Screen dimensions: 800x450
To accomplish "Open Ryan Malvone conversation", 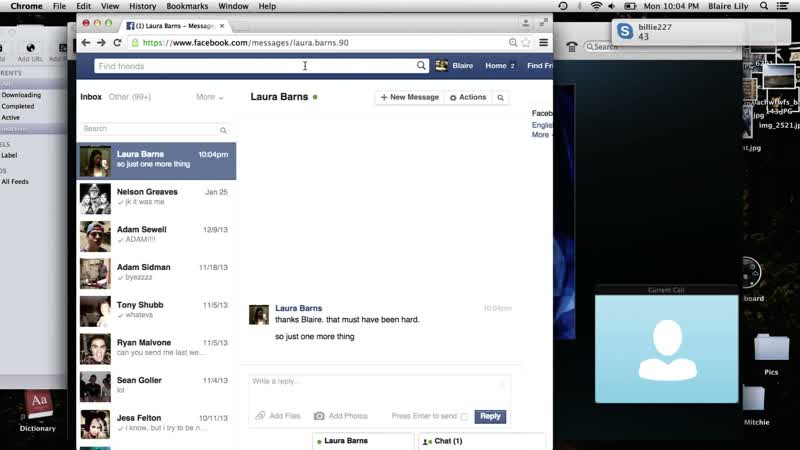I will tap(156, 349).
